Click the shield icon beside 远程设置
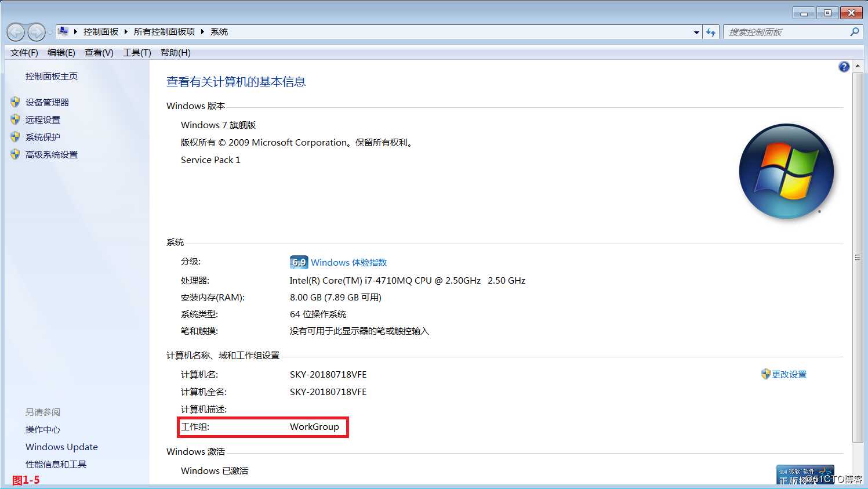Screen dimensions: 868x489 click(16, 119)
